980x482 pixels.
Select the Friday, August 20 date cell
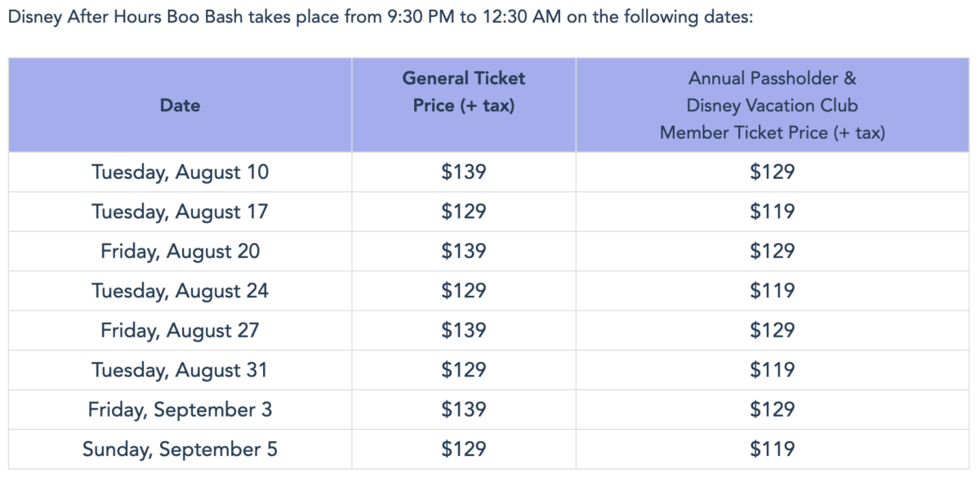(x=180, y=251)
